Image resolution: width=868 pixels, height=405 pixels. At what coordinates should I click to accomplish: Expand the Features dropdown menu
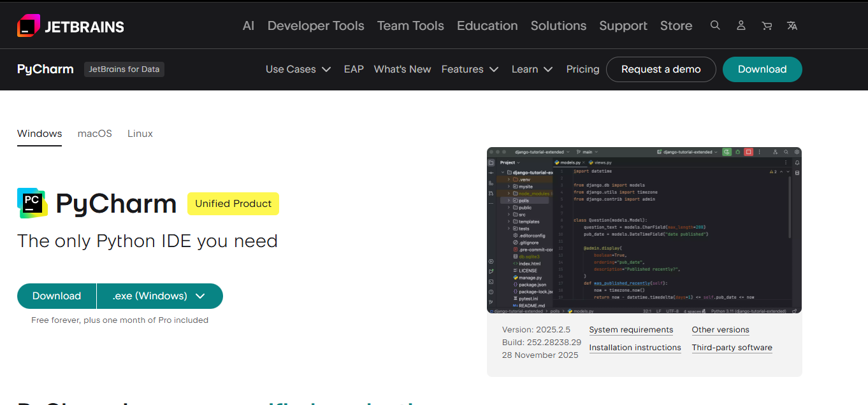tap(470, 69)
